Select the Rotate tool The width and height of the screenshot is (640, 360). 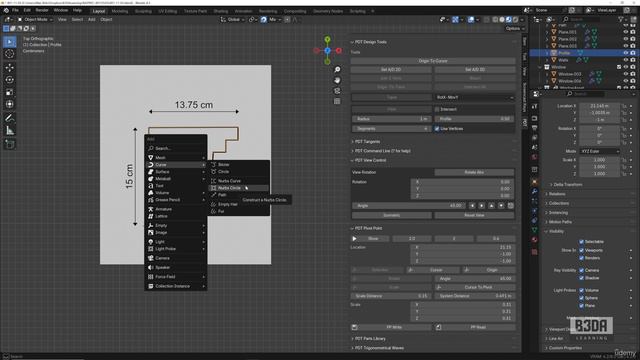pyautogui.click(x=10, y=80)
